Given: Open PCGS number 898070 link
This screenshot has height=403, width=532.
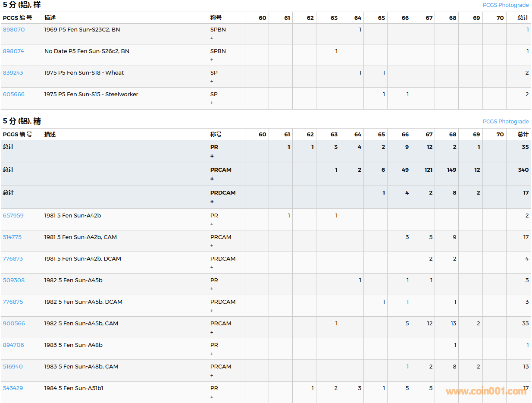Looking at the screenshot, I should 14,30.
